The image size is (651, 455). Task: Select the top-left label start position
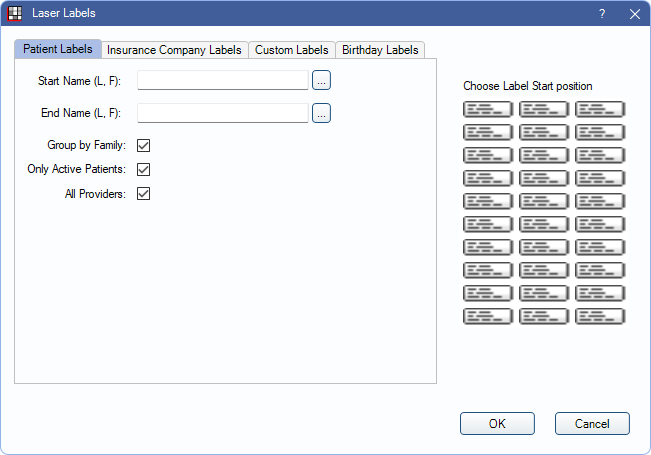[x=488, y=109]
